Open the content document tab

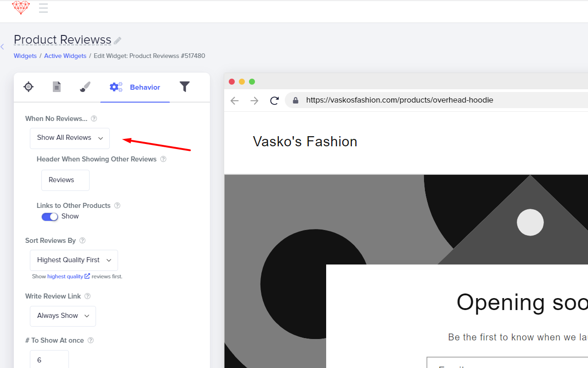(57, 87)
